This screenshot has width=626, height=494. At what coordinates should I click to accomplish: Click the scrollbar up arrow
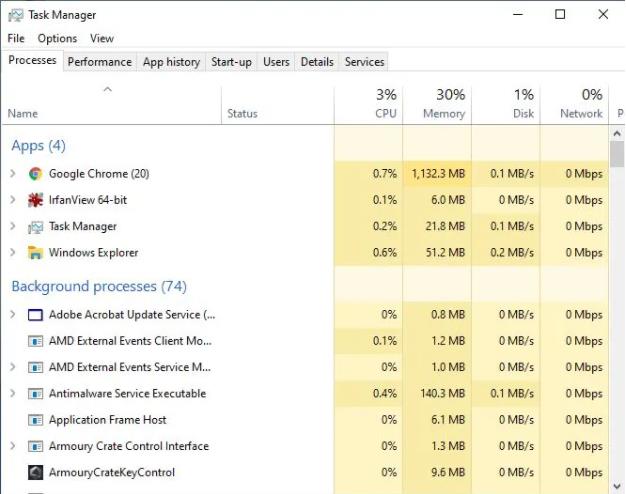(617, 134)
